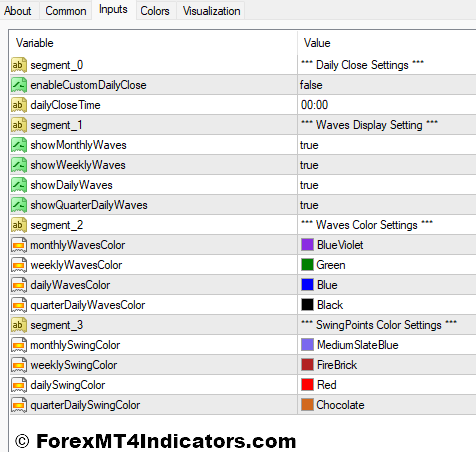
Task: Click the boolean icon next to enableCustomDailyClose
Action: 19,85
